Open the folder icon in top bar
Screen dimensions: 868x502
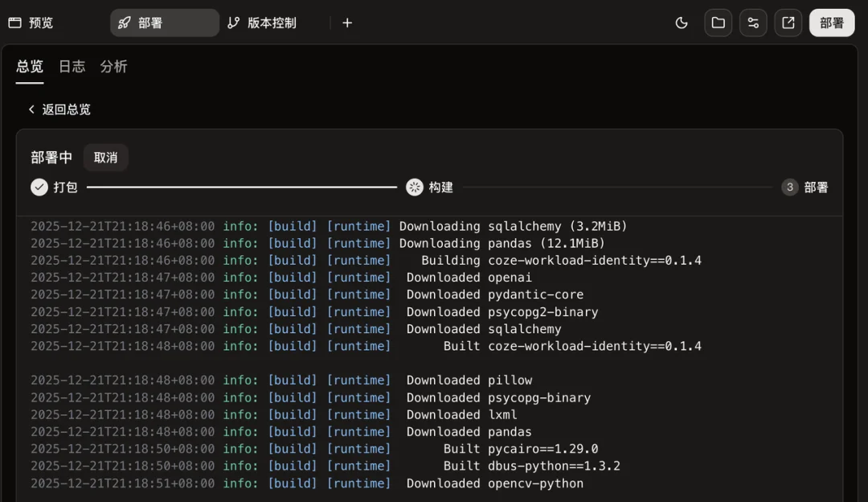coord(718,23)
